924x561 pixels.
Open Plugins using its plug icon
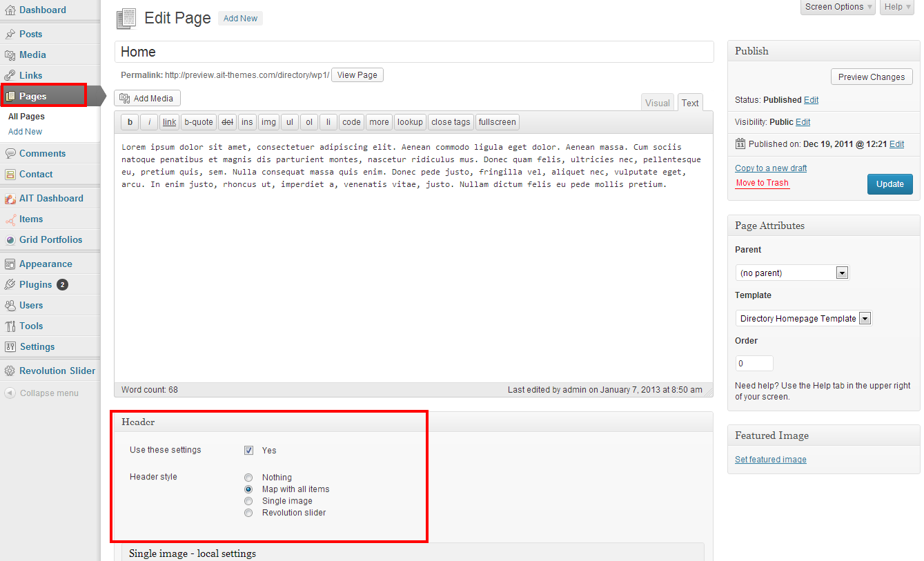click(10, 284)
